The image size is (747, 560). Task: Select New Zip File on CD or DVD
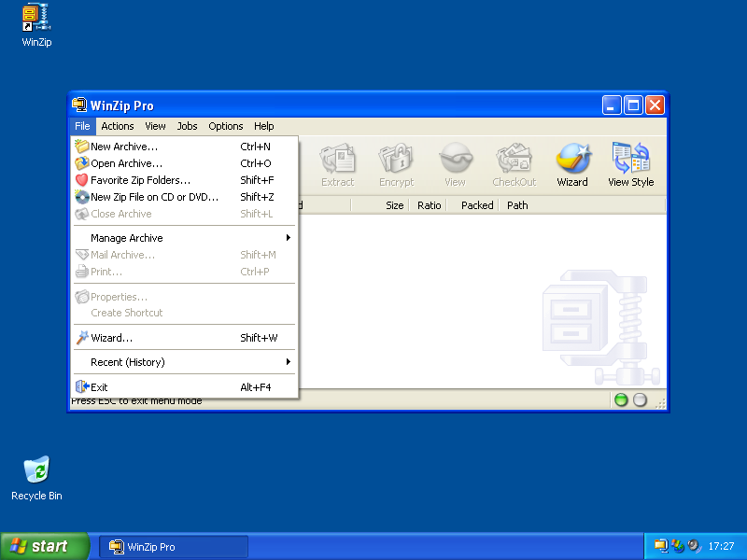154,197
